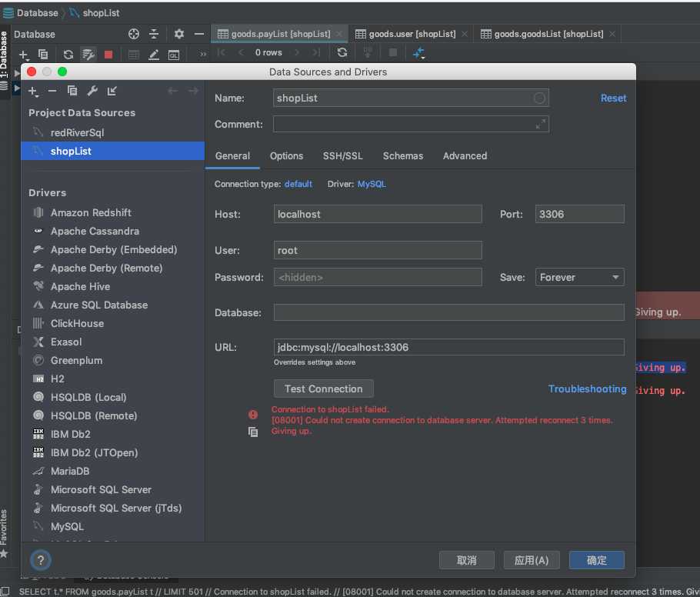The height and width of the screenshot is (597, 700).
Task: Refresh the Database panel
Action: tap(68, 55)
